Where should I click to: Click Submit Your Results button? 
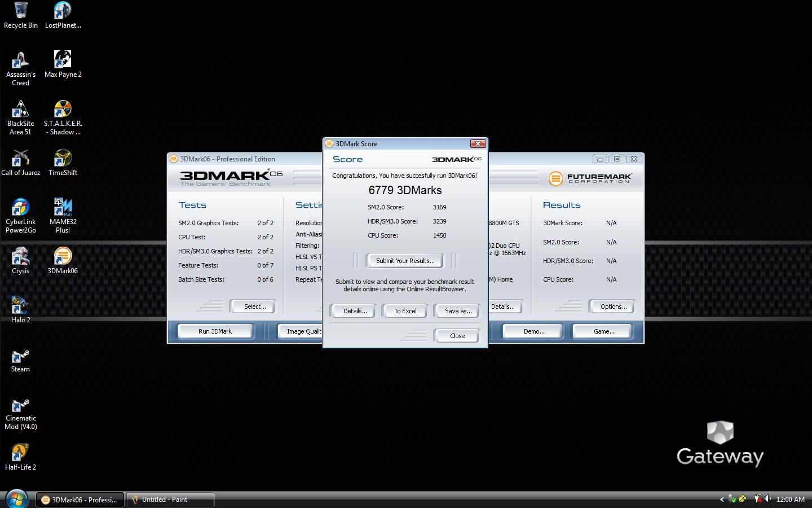click(405, 261)
